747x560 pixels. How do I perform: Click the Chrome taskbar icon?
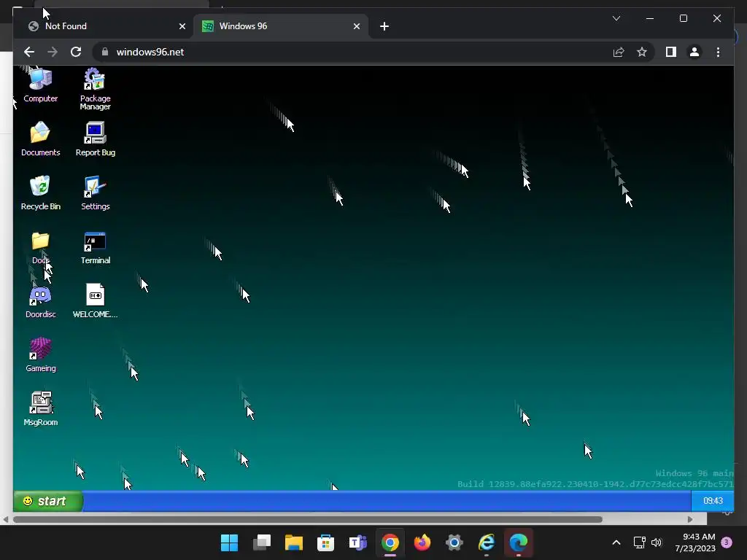coord(390,542)
